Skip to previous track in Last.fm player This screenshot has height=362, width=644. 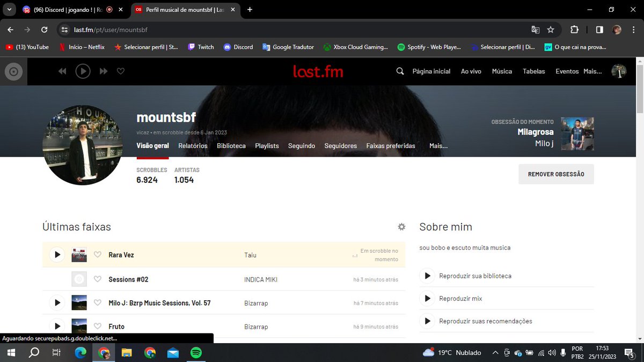[x=62, y=71]
